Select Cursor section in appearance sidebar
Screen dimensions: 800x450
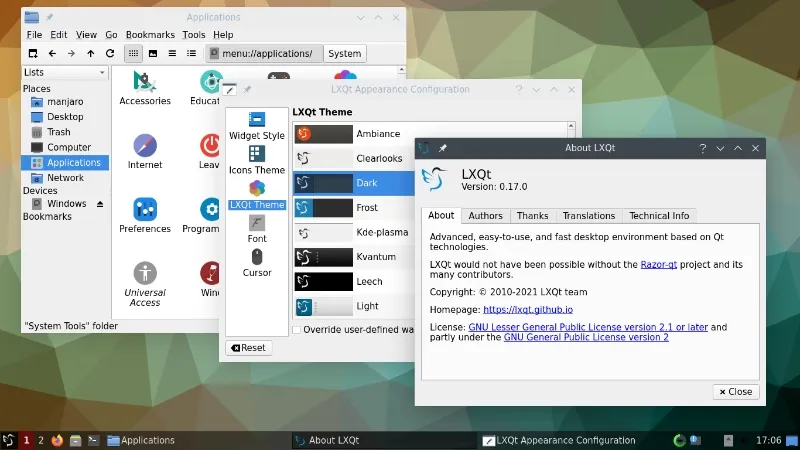point(257,263)
